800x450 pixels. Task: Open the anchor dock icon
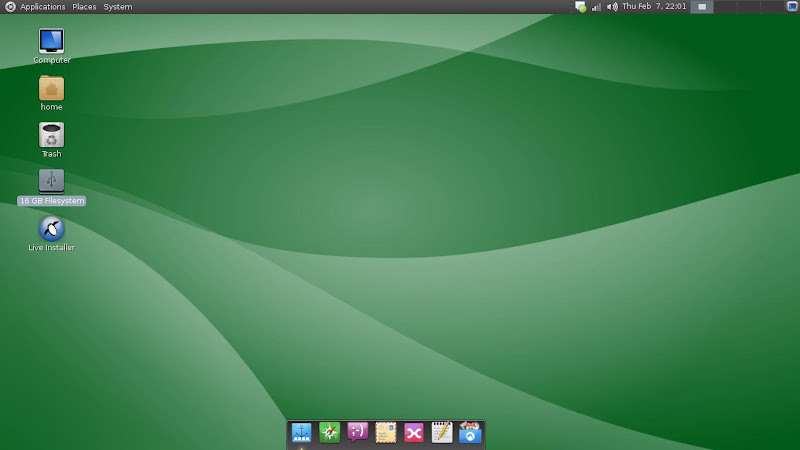[302, 432]
